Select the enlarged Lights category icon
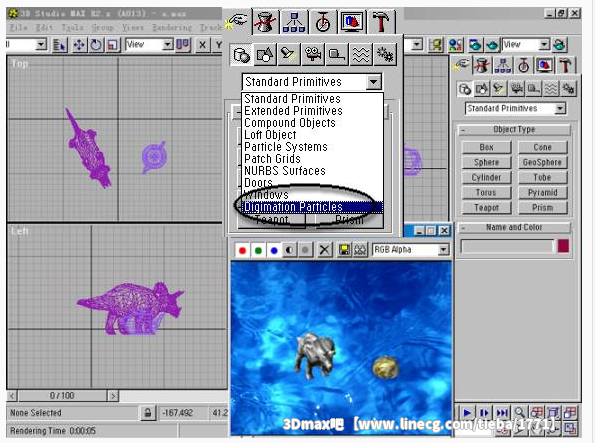595x443 pixels. tap(288, 55)
